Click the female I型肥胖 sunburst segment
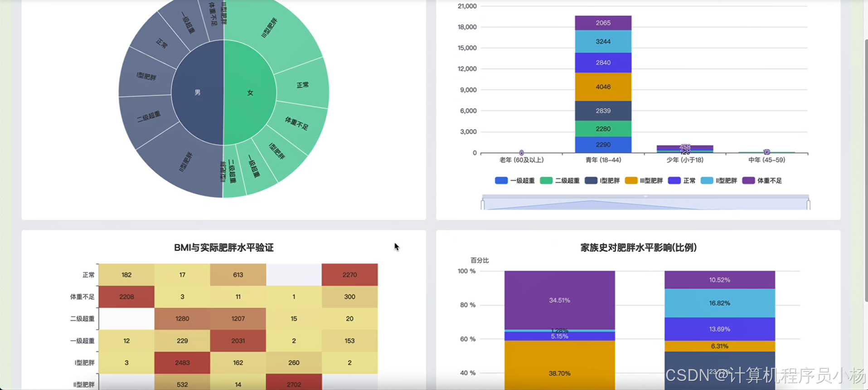 [277, 151]
